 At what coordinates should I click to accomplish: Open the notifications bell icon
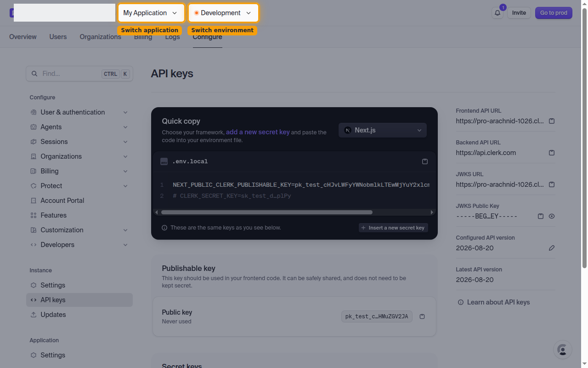(498, 13)
